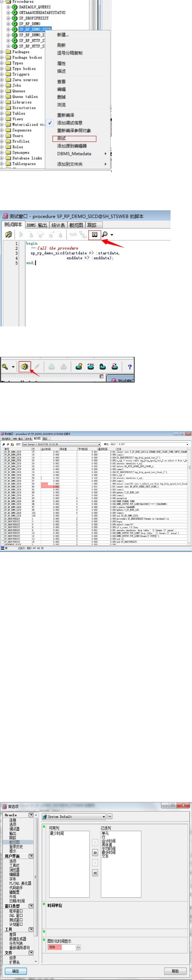
Task: Click the << move all left button
Action: tap(95, 873)
